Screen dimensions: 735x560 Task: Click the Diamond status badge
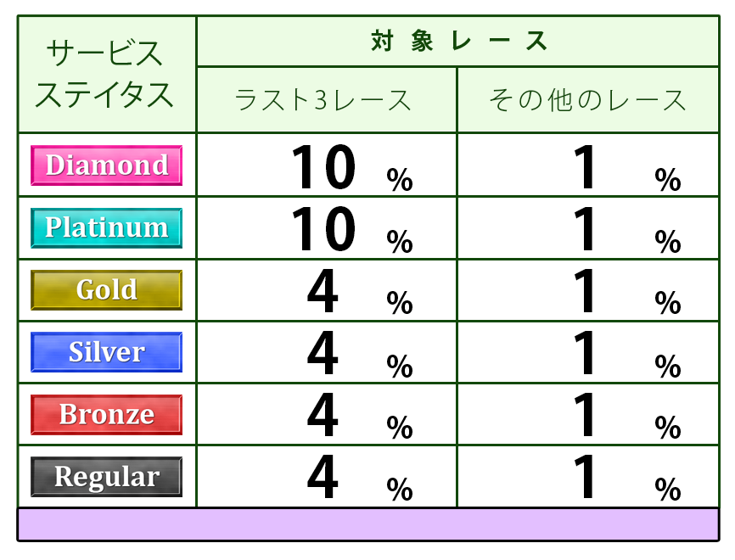pos(106,165)
